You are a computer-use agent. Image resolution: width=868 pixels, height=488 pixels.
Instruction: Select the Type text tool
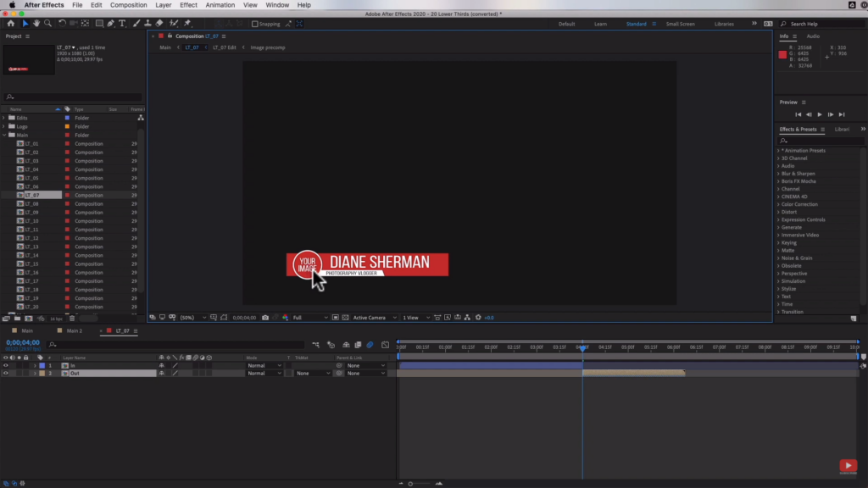(x=122, y=23)
